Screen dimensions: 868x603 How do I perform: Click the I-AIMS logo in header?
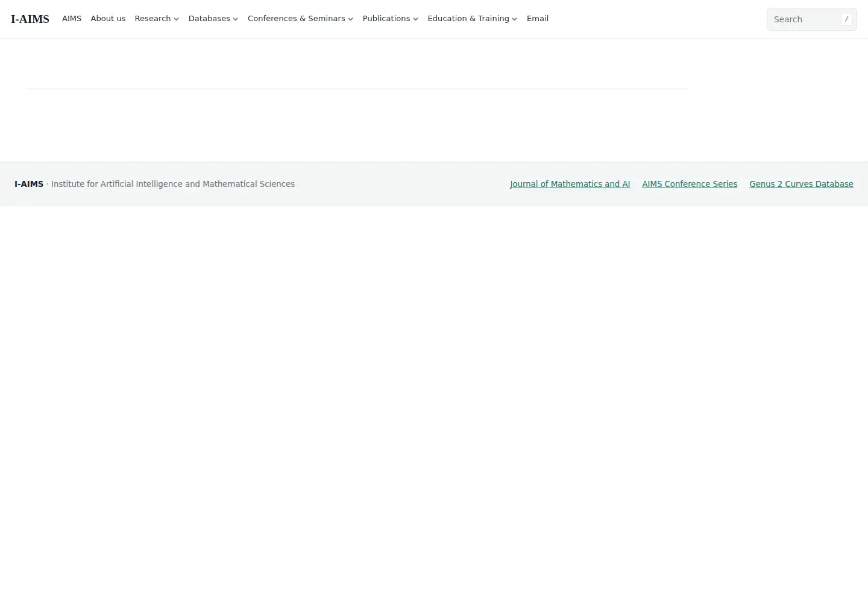30,19
